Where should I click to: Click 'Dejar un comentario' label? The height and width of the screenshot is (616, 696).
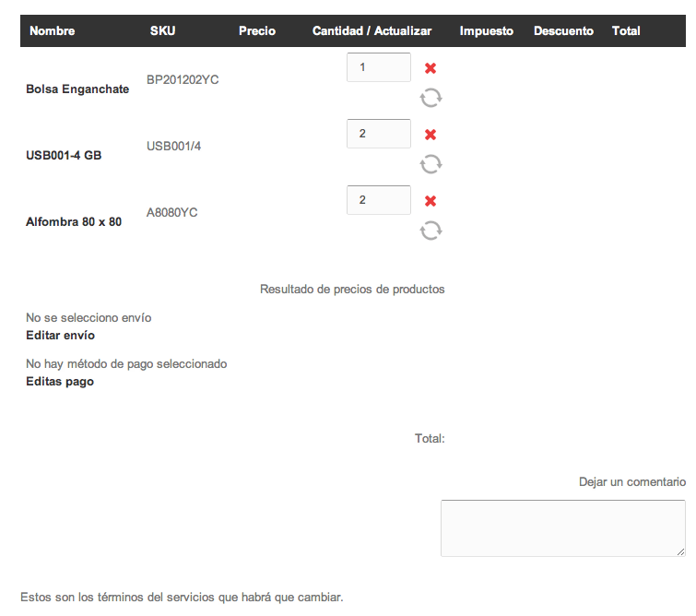point(632,482)
